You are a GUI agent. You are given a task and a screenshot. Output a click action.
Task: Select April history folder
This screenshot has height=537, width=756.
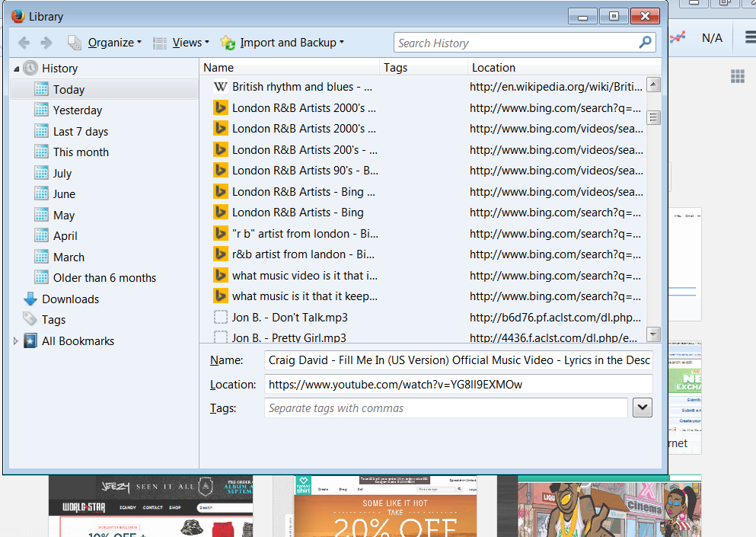point(104,236)
